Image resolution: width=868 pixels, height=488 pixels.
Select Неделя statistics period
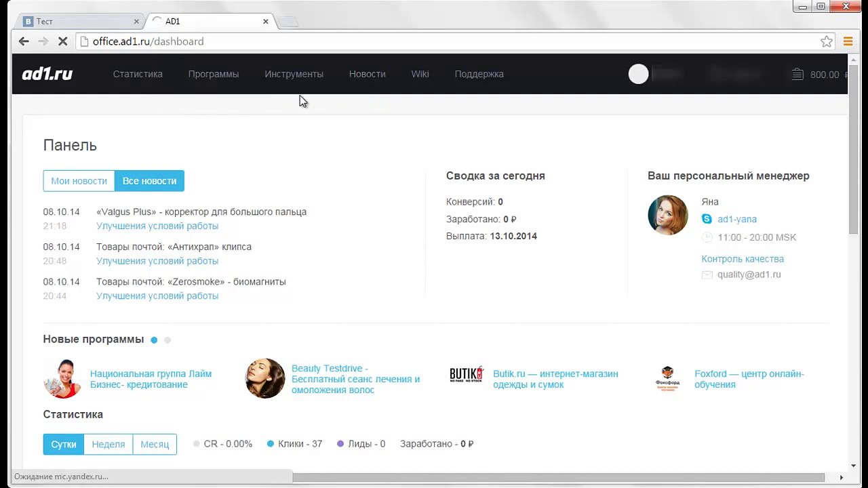pos(108,444)
